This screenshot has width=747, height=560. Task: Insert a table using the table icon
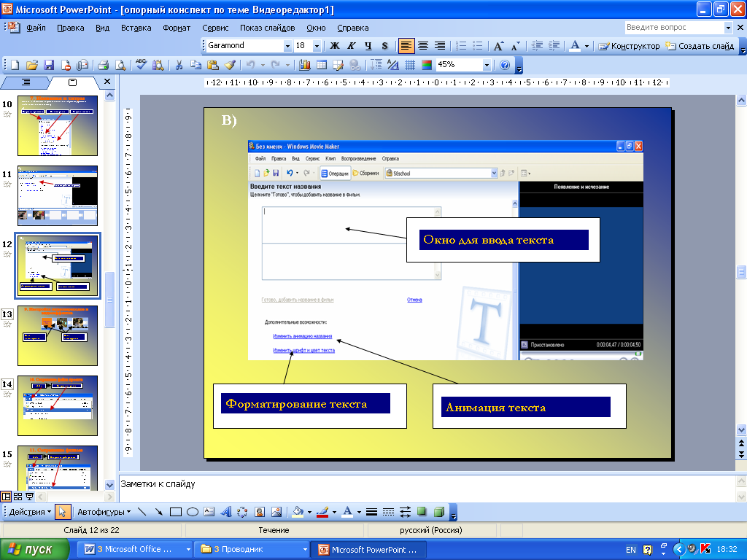coord(322,65)
